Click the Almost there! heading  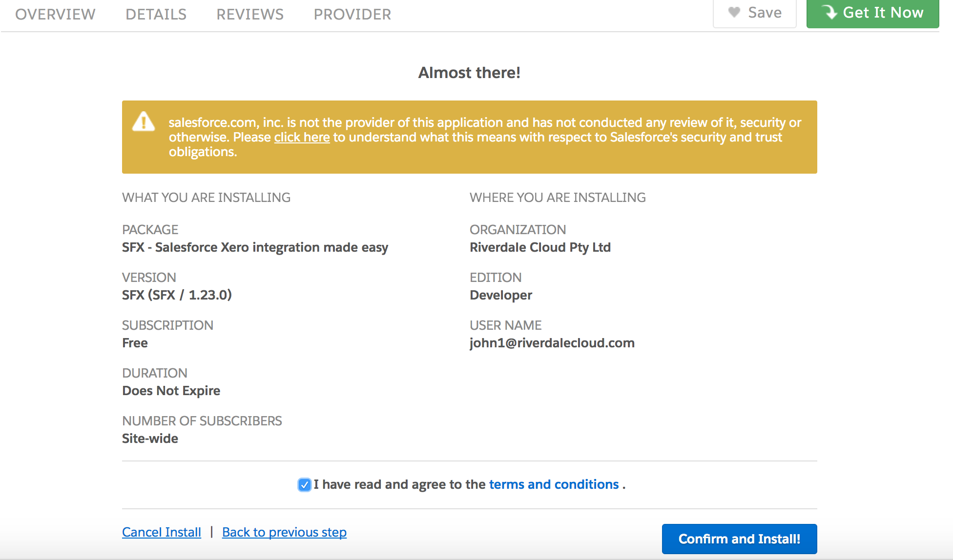tap(469, 73)
